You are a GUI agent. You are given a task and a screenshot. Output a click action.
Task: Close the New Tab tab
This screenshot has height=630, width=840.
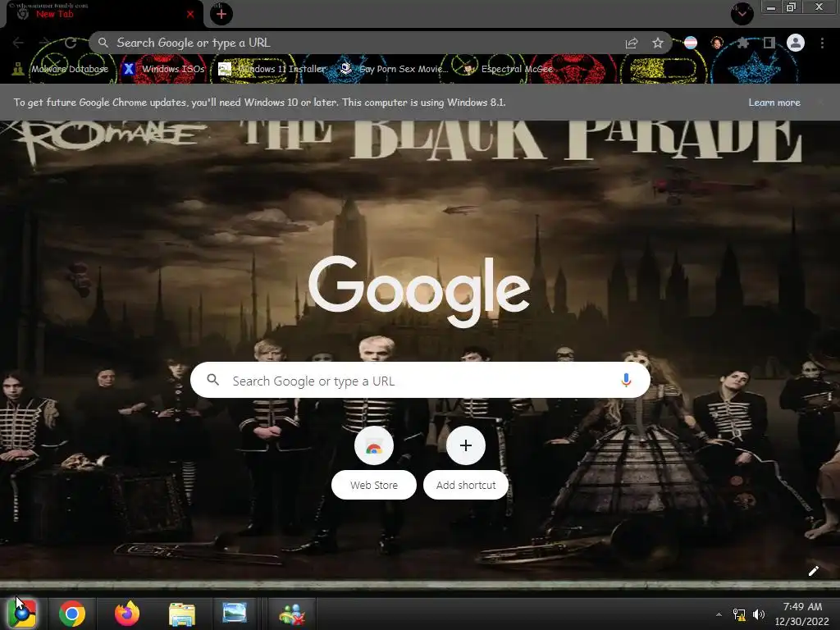[190, 15]
